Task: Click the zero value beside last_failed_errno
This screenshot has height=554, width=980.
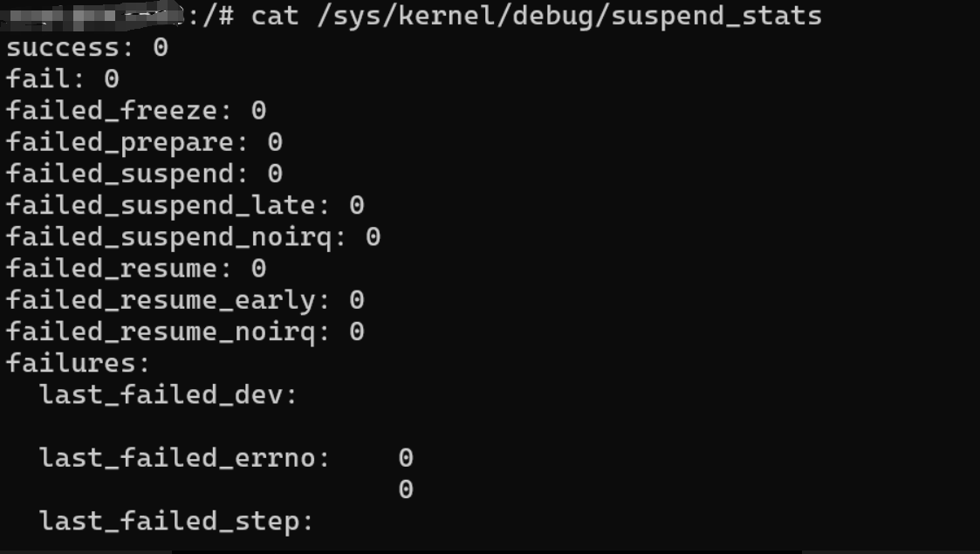Action: [405, 458]
